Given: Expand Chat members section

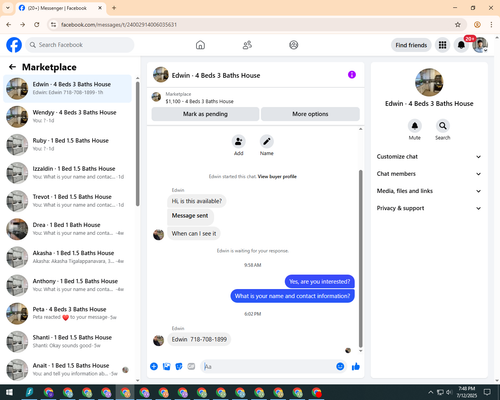Looking at the screenshot, I should [x=429, y=174].
